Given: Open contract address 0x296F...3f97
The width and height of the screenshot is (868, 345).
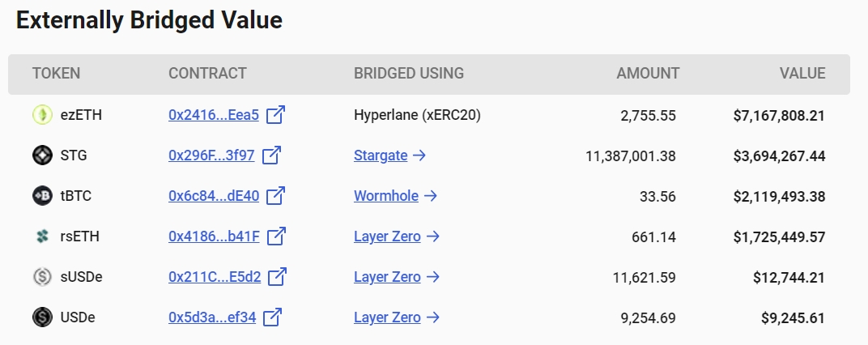Looking at the screenshot, I should pyautogui.click(x=211, y=155).
